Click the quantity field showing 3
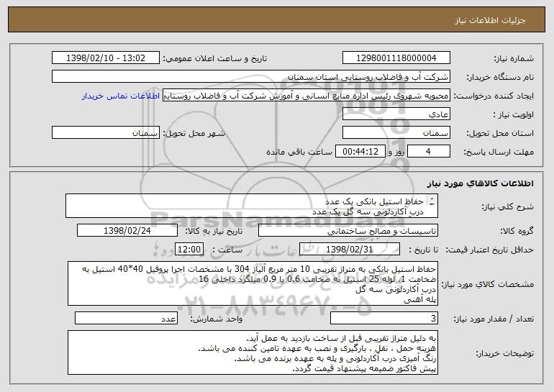The image size is (554, 392). click(384, 318)
